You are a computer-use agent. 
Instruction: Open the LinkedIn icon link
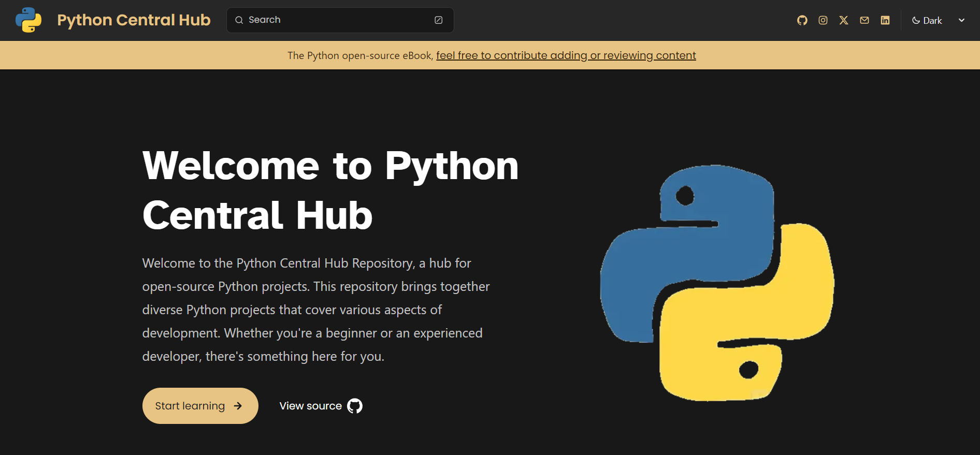click(885, 20)
